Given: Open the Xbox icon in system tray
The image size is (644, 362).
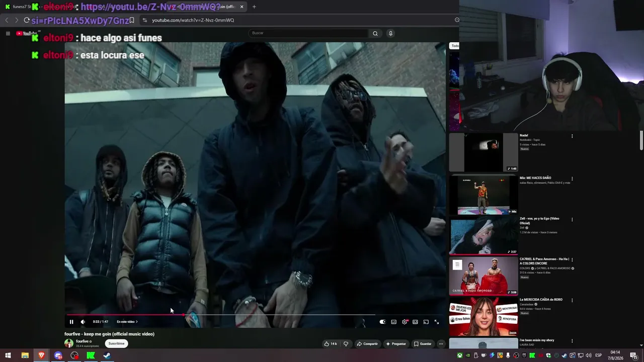Looking at the screenshot, I should point(460,355).
